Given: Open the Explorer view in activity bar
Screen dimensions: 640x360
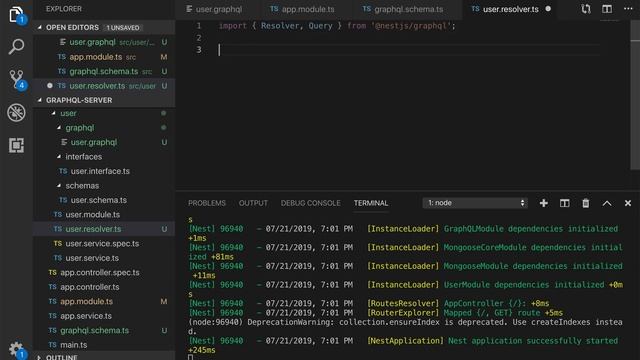Looking at the screenshot, I should pos(16,15).
